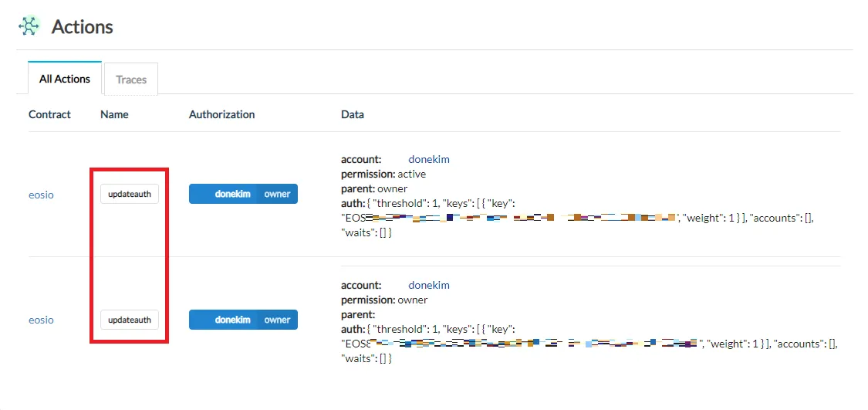Click the blurred EOS key in active-permission data
This screenshot has width=868, height=410.
click(511, 218)
